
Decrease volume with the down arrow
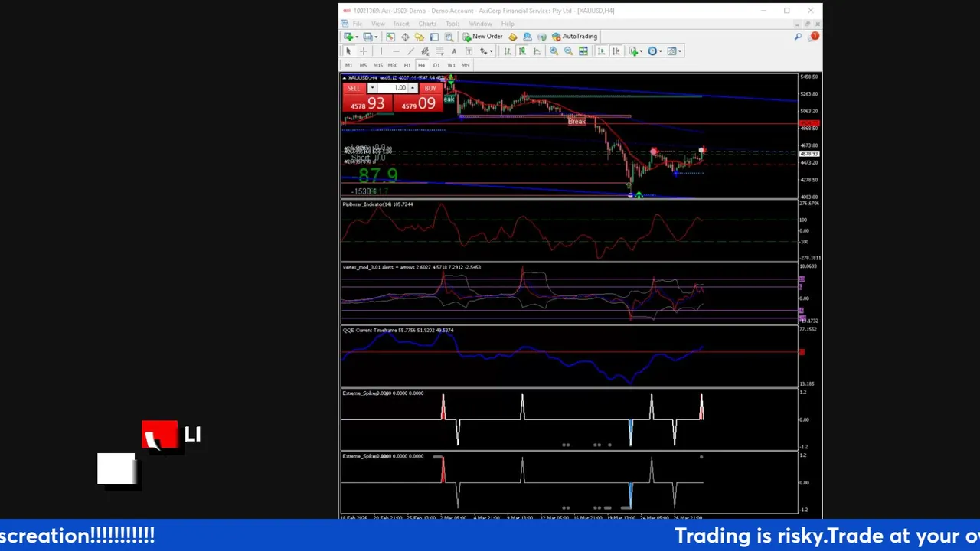coord(372,88)
